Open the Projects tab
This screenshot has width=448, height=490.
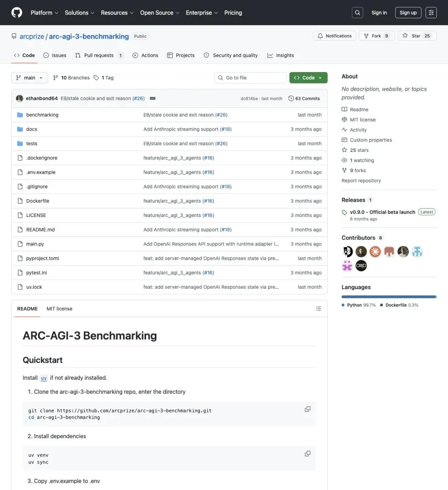(x=181, y=55)
